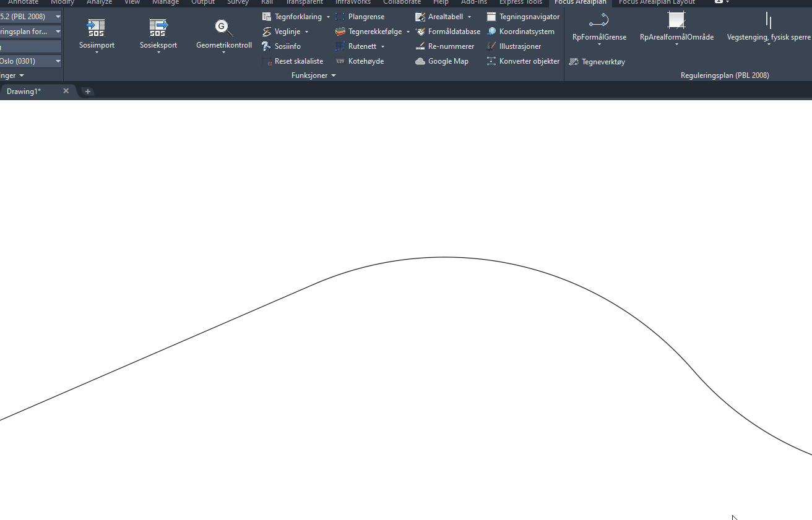Viewport: 812px width, 520px height.
Task: Select the Plangrense tool
Action: click(360, 17)
